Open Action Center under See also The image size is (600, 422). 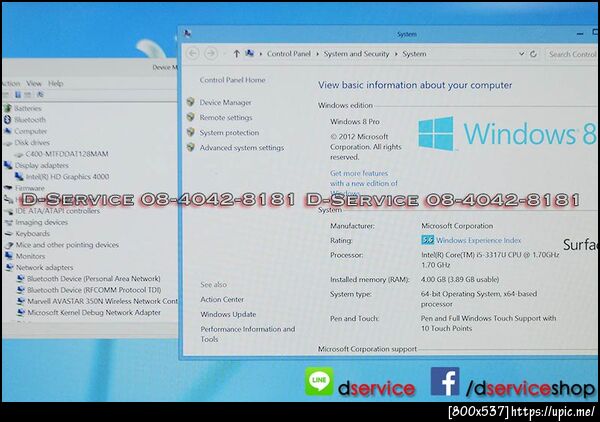pos(222,300)
